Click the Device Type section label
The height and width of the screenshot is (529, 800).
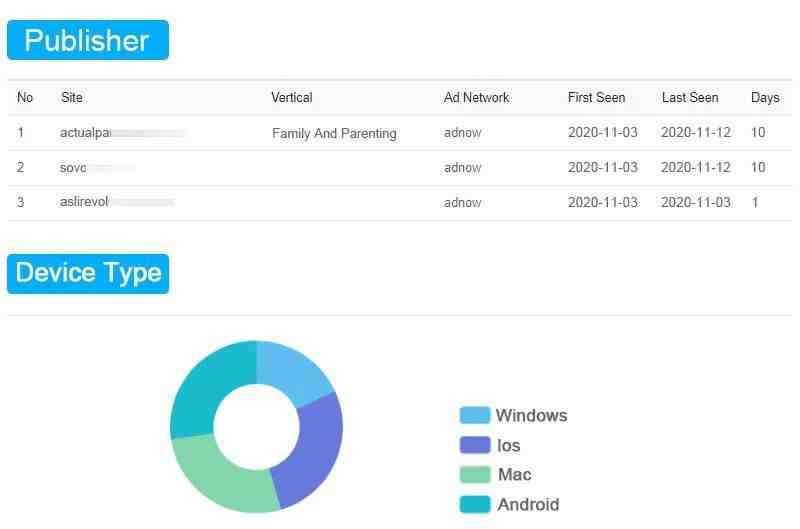click(88, 273)
